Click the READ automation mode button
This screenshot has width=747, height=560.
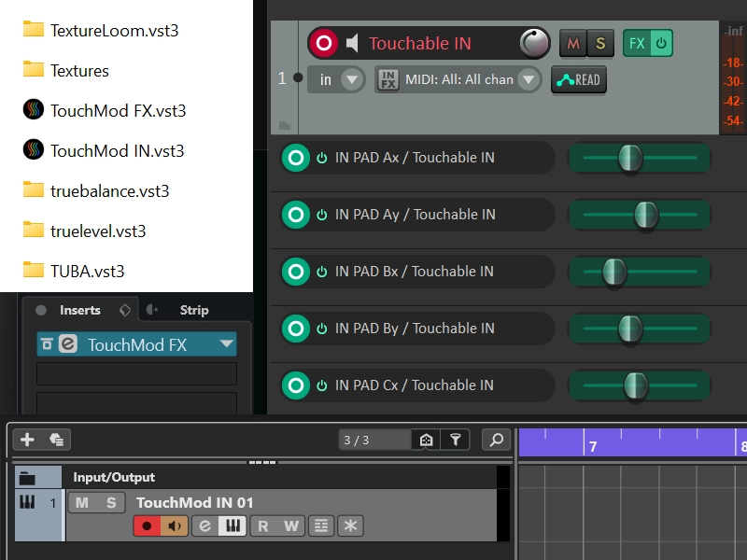pos(578,80)
